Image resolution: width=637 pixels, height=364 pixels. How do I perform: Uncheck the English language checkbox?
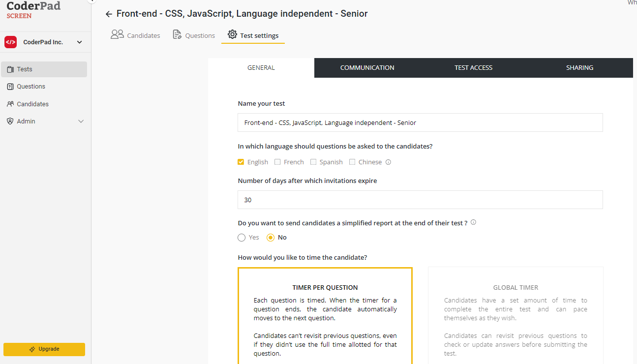[241, 162]
